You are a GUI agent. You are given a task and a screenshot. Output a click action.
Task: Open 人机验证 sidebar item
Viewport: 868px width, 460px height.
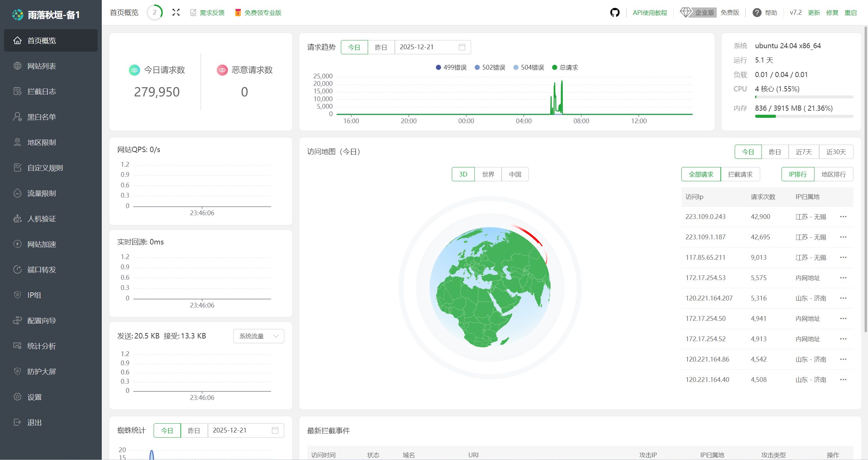[41, 219]
